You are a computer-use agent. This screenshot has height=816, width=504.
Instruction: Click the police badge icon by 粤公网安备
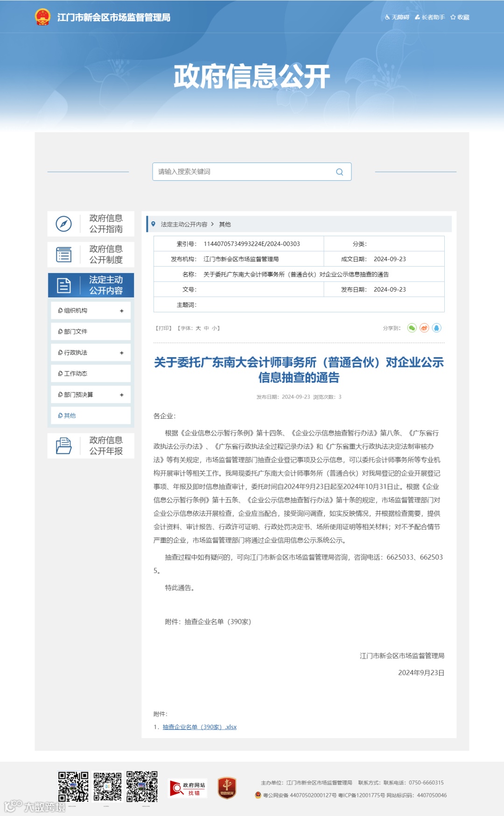coord(258,795)
